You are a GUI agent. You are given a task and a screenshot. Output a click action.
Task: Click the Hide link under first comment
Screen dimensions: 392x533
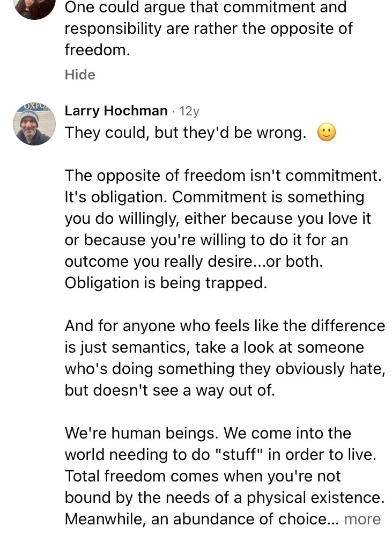pos(80,75)
